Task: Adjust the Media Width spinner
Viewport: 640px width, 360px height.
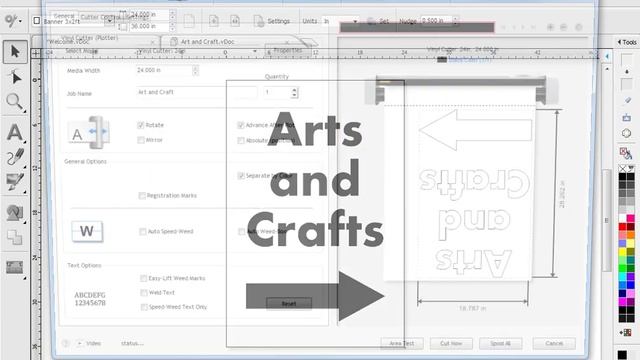Action: click(196, 71)
